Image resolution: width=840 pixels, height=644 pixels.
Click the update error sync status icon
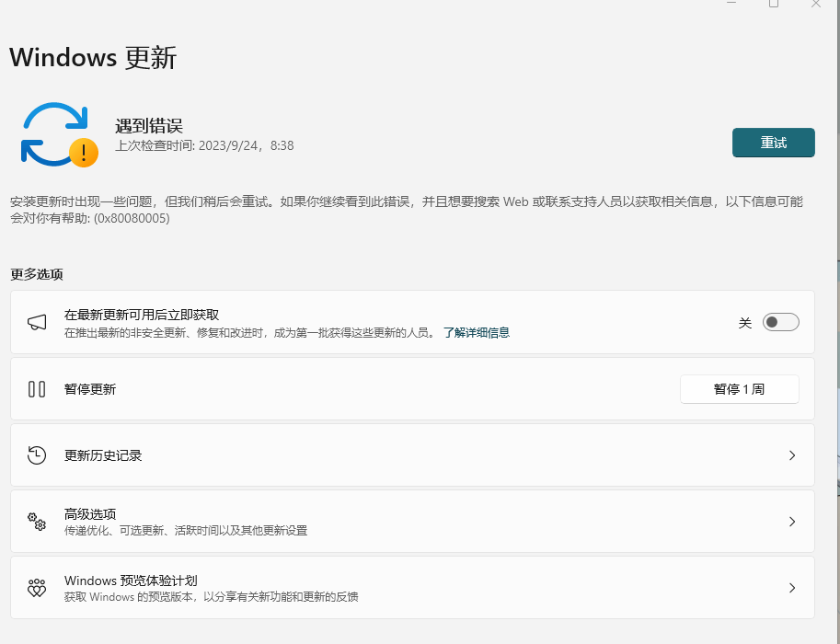coord(60,134)
